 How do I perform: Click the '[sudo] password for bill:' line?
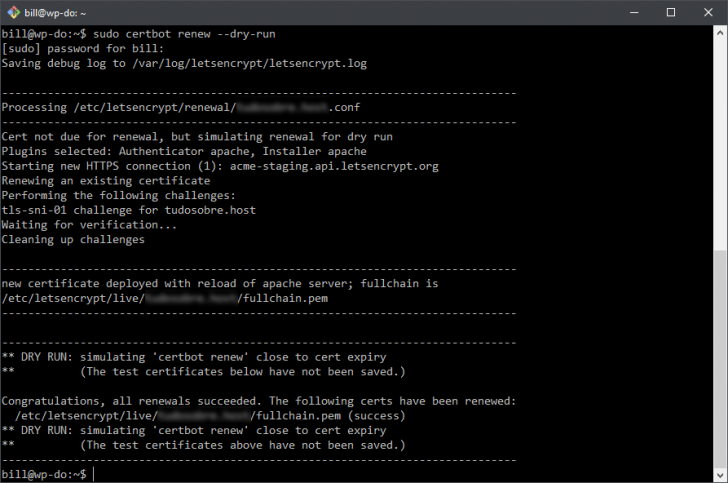tap(80, 48)
